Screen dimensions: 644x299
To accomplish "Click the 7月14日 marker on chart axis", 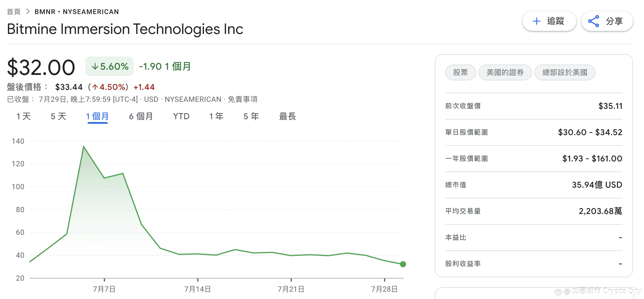I will (198, 289).
